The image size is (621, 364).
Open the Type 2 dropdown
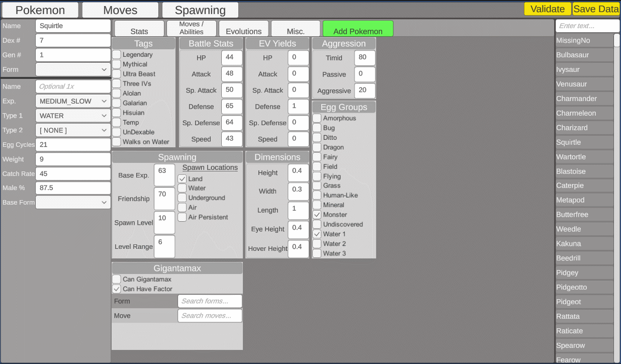pyautogui.click(x=73, y=130)
